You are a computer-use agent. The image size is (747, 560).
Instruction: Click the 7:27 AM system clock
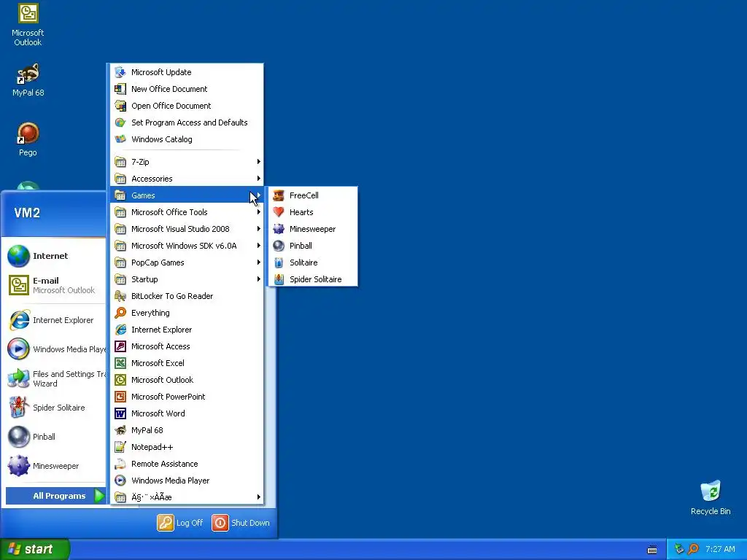(720, 549)
